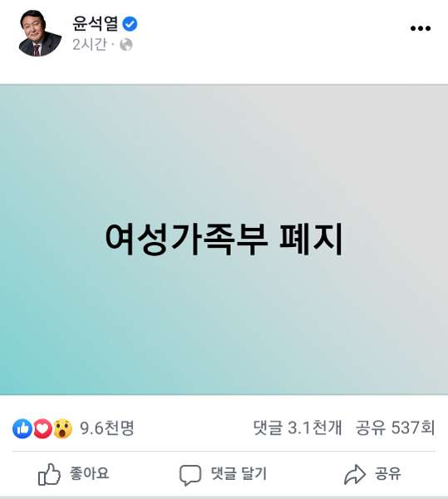
Task: Click the blue thumbs-up reaction icon
Action: tap(22, 428)
